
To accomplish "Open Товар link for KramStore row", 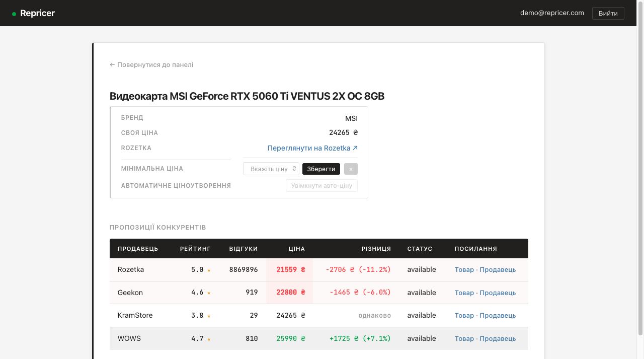I will (x=464, y=316).
